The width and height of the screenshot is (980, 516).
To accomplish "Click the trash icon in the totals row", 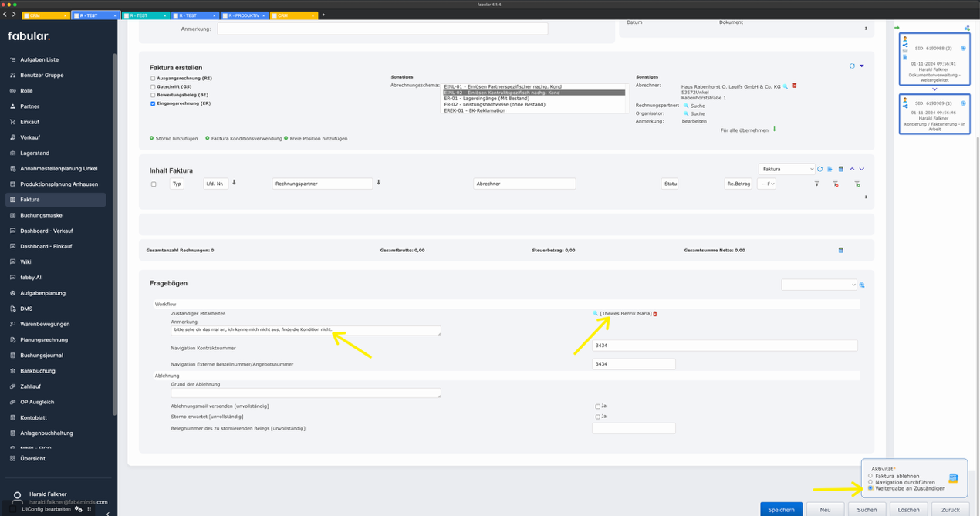I will click(840, 250).
